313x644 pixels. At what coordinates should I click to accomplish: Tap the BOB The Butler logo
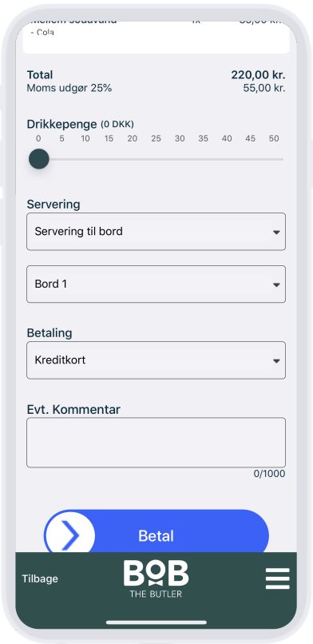coord(156,578)
